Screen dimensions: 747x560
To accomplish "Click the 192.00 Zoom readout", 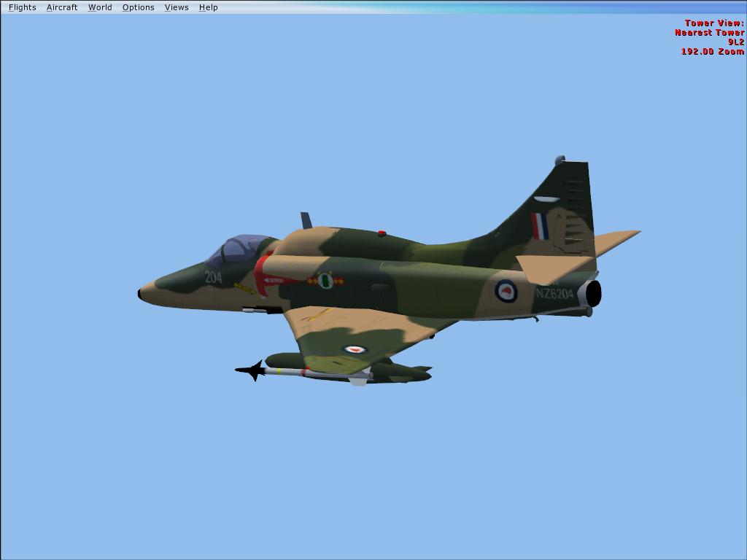I will 712,52.
